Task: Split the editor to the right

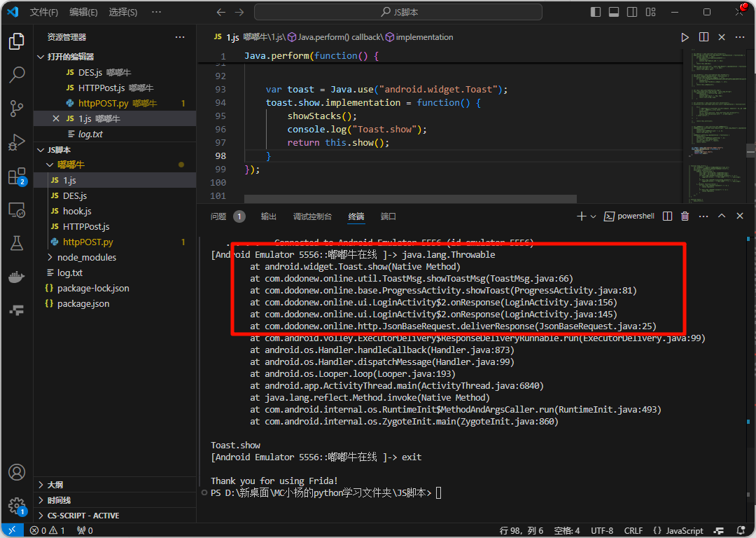Action: [x=703, y=37]
